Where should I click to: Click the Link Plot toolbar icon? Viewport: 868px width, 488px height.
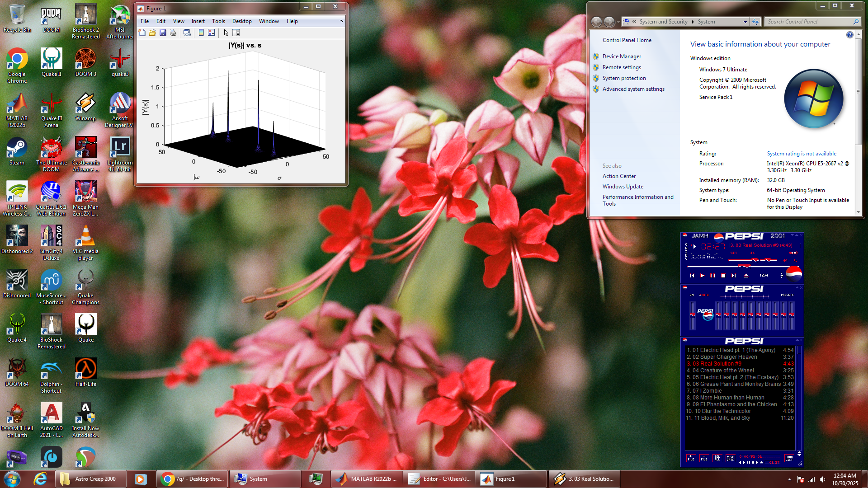pos(187,33)
